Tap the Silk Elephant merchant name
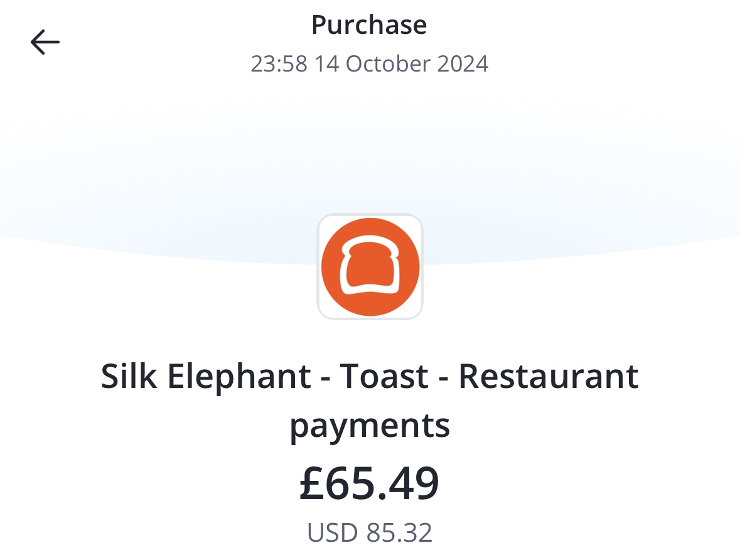The width and height of the screenshot is (740, 560). coord(206,377)
